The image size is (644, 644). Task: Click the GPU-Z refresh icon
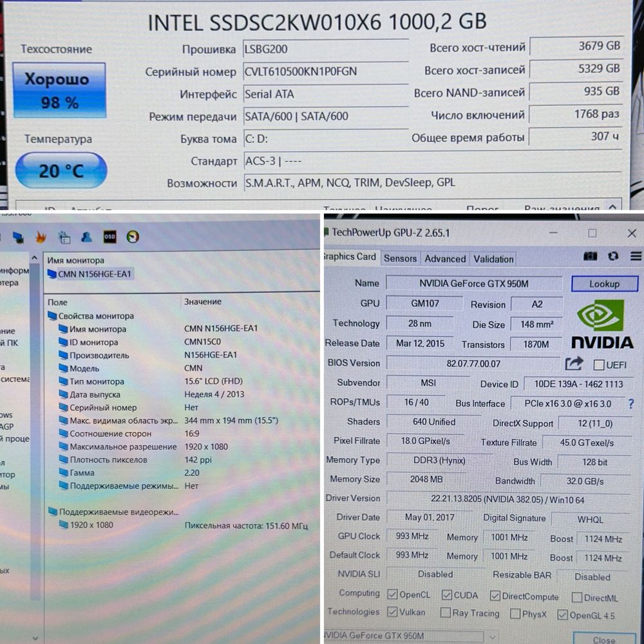pyautogui.click(x=613, y=256)
